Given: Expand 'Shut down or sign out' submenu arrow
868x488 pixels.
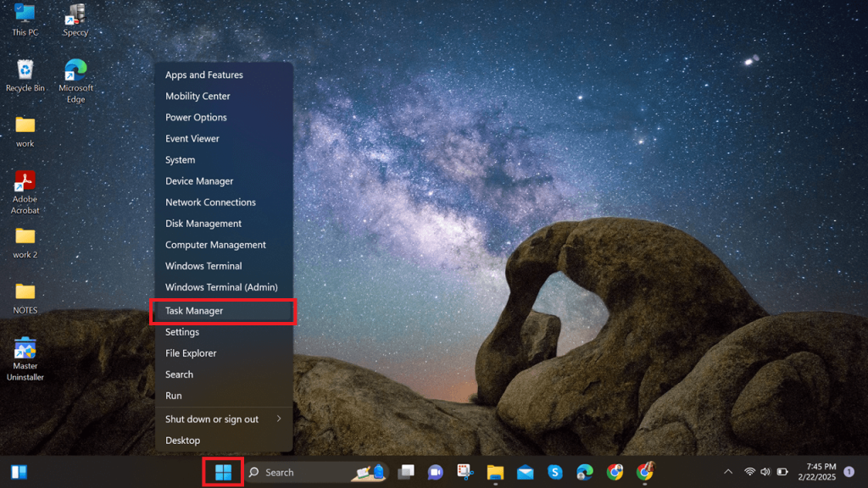Looking at the screenshot, I should pyautogui.click(x=279, y=419).
